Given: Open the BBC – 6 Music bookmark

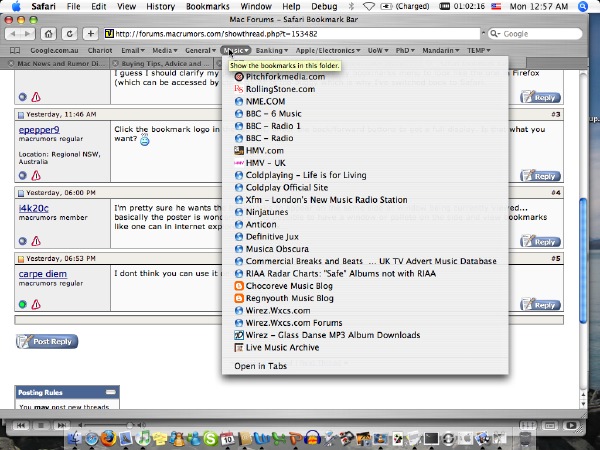Looking at the screenshot, I should tap(365, 114).
